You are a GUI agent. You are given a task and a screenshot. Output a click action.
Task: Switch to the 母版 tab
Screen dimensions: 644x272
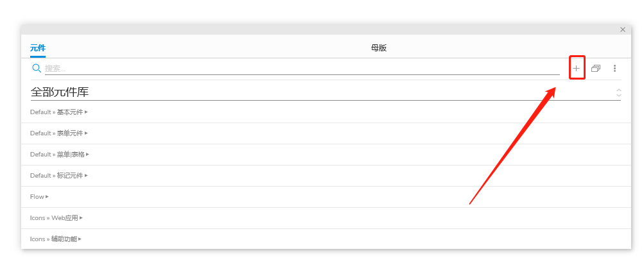tap(379, 48)
